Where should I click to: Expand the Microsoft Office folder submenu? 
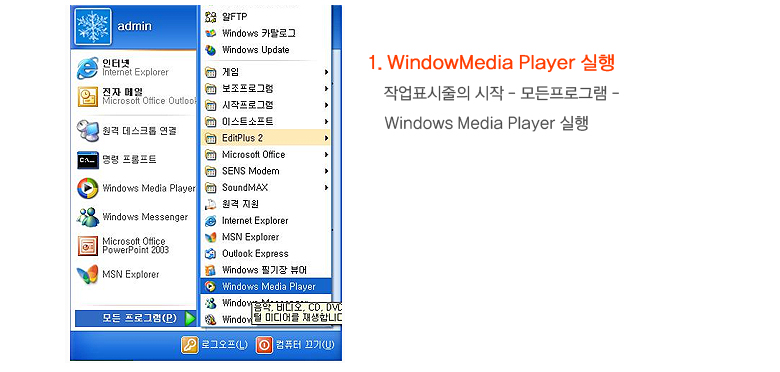click(x=266, y=155)
